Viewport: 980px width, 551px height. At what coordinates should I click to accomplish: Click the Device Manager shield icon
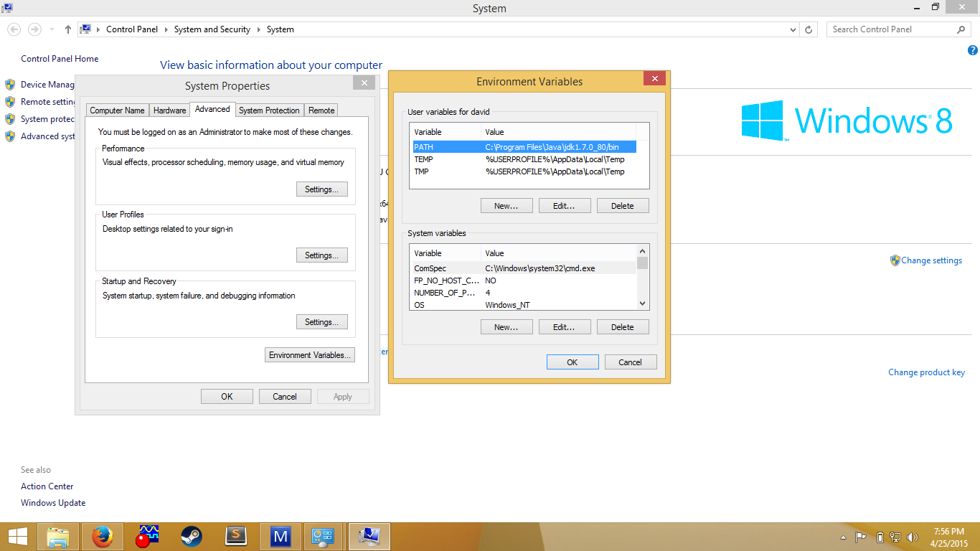click(x=10, y=85)
